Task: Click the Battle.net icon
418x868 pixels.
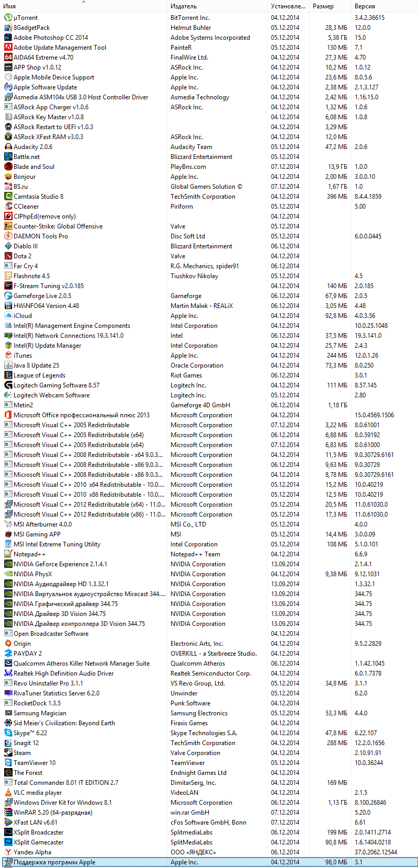Action: point(8,156)
